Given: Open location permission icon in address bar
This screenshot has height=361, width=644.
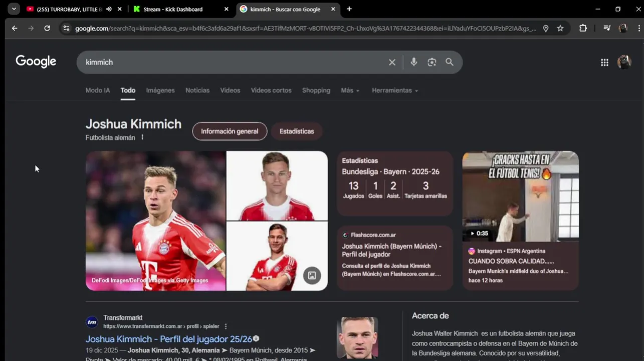Looking at the screenshot, I should [x=546, y=29].
